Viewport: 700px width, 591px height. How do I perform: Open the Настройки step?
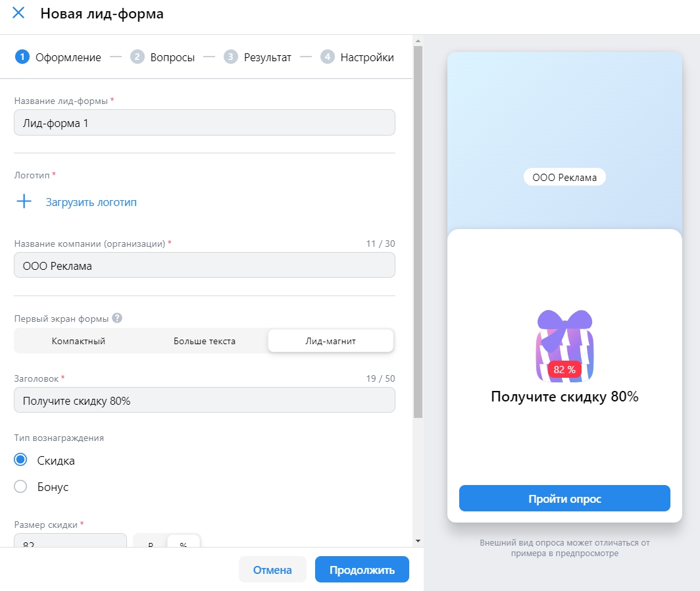(x=367, y=57)
